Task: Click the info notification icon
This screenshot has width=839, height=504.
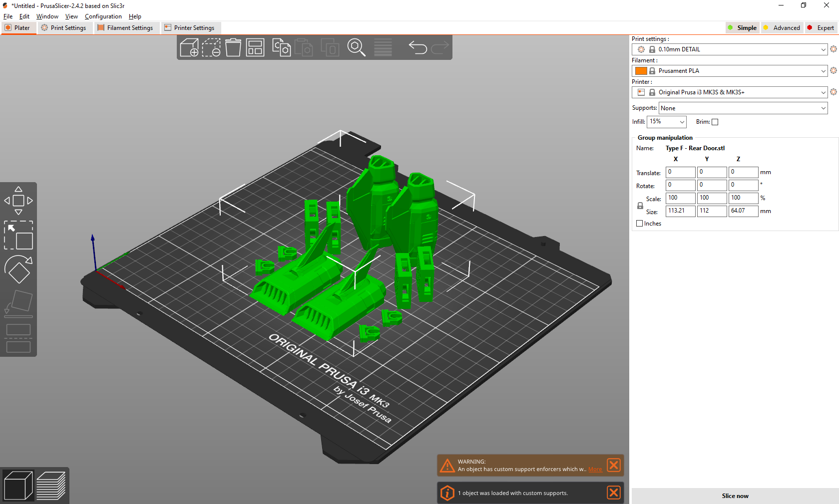Action: [x=447, y=493]
